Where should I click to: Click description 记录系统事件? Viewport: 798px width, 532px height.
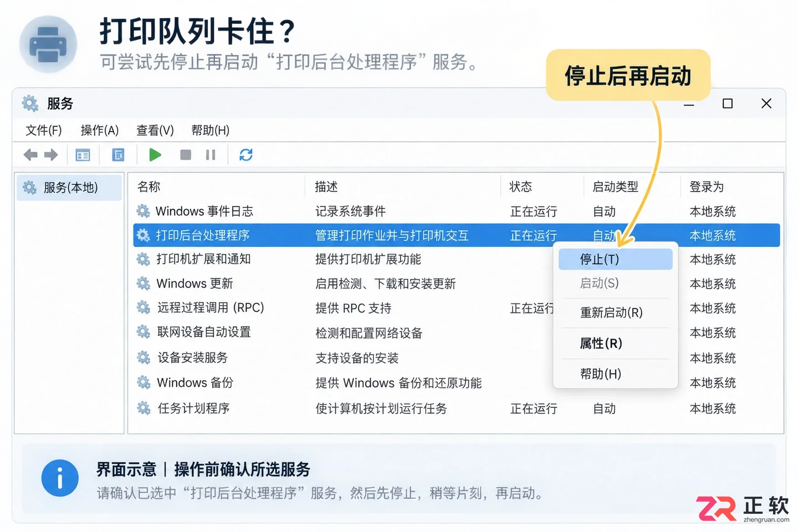click(x=350, y=211)
